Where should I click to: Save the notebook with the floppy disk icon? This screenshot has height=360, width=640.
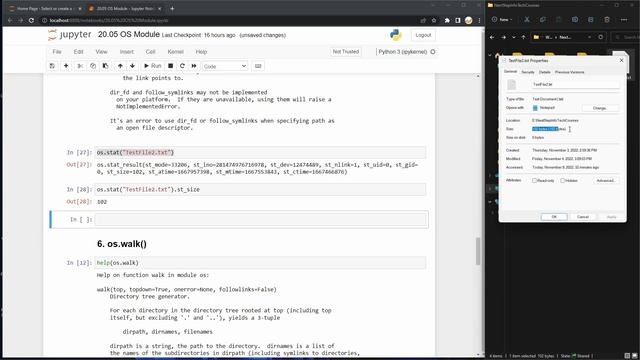(52, 66)
